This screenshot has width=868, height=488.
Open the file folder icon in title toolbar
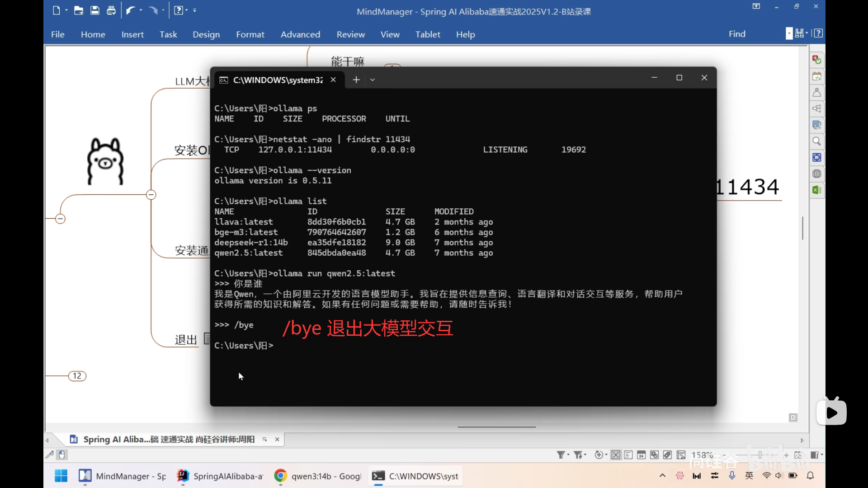coord(79,10)
